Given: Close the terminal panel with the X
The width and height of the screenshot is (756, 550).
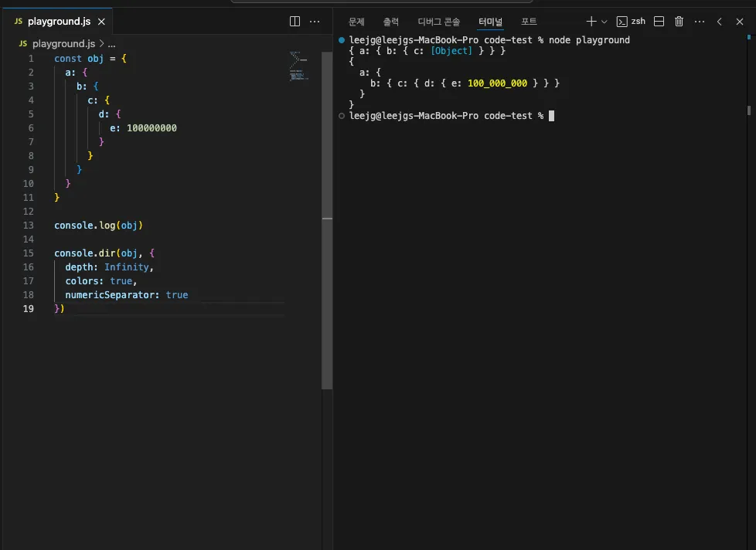Looking at the screenshot, I should 740,22.
